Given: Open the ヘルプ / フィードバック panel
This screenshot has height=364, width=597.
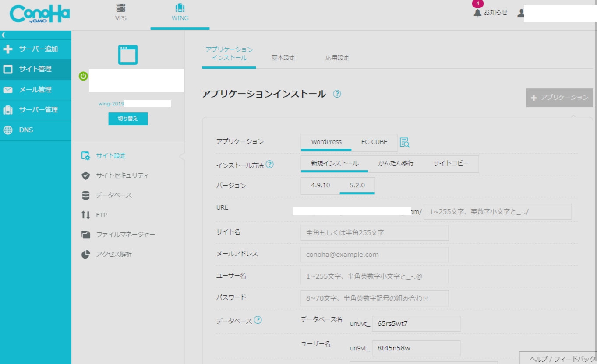Looking at the screenshot, I should pyautogui.click(x=558, y=358).
